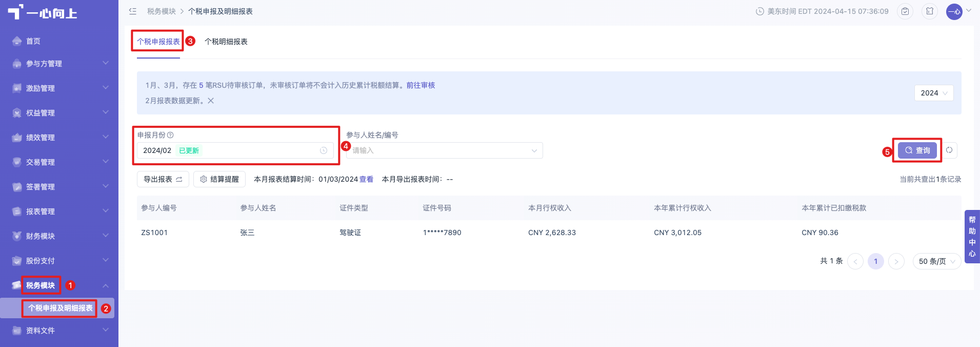Click the 参与方管理 sidebar icon
This screenshot has height=347, width=980.
(17, 64)
